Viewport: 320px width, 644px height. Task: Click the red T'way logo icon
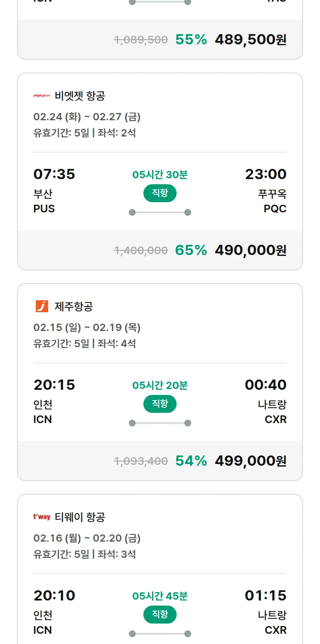tap(42, 517)
